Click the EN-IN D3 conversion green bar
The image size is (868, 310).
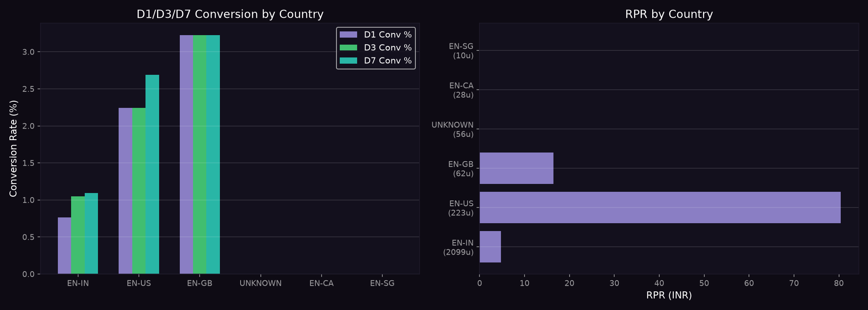coord(78,235)
